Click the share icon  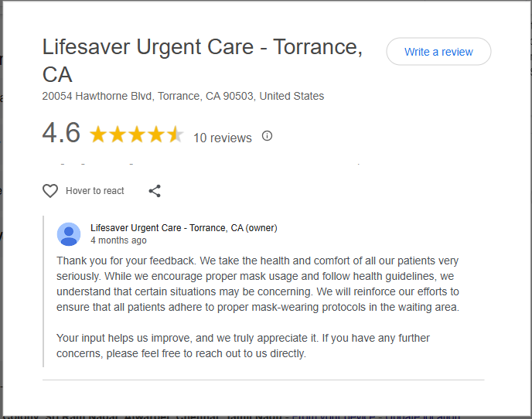155,191
